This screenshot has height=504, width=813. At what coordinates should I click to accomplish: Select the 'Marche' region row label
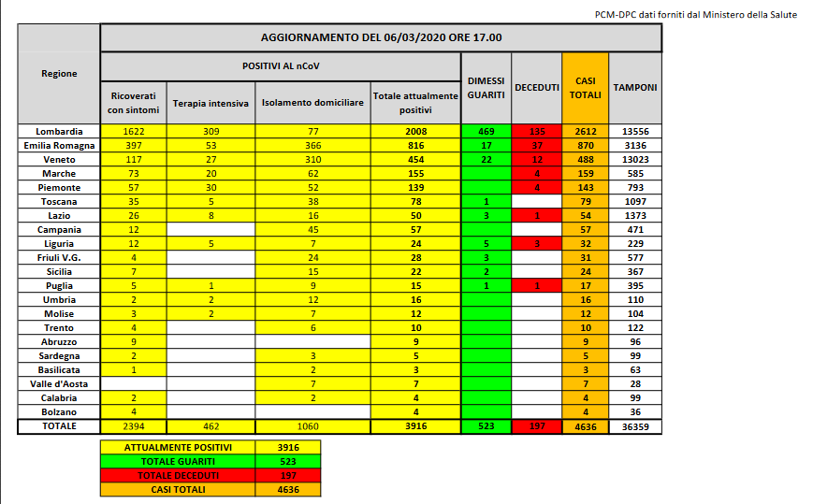click(x=59, y=174)
